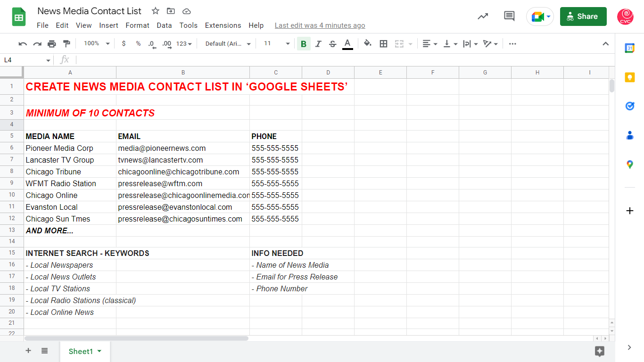
Task: Open the Help menu
Action: 256,25
